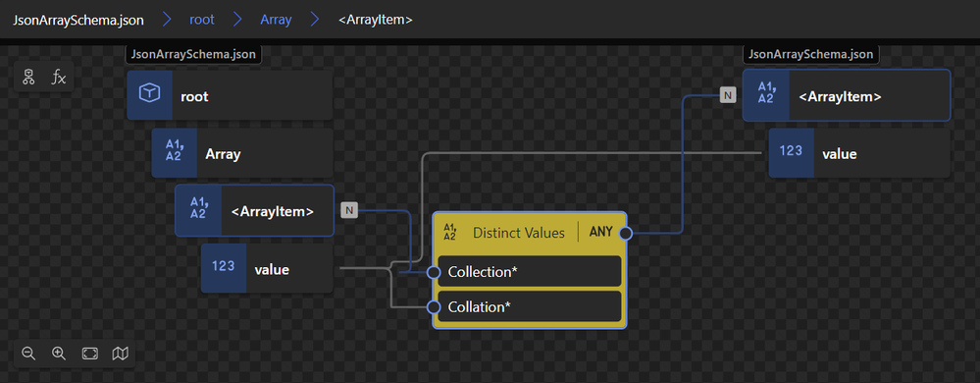Navigate to Array breadcrumb item
The height and width of the screenshot is (383, 980).
point(276,20)
